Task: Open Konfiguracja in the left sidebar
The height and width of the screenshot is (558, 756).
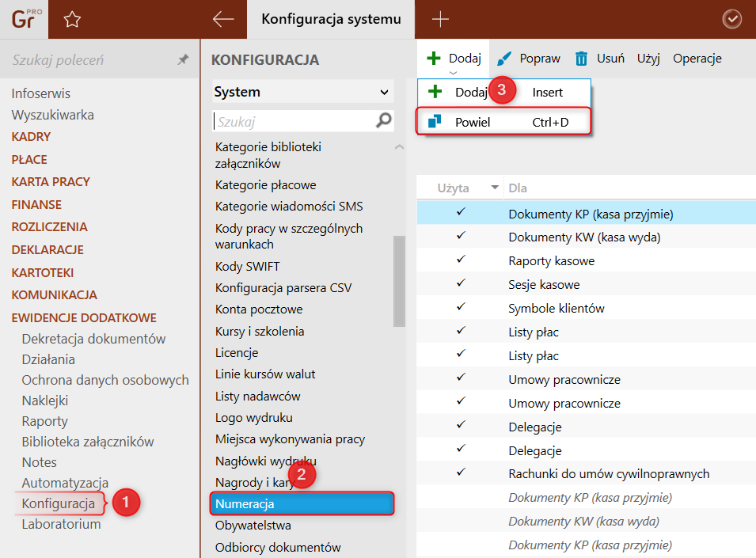Action: click(58, 503)
